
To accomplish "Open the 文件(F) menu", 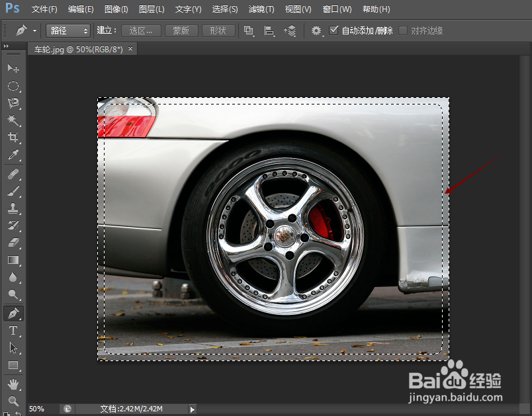I will click(x=44, y=9).
